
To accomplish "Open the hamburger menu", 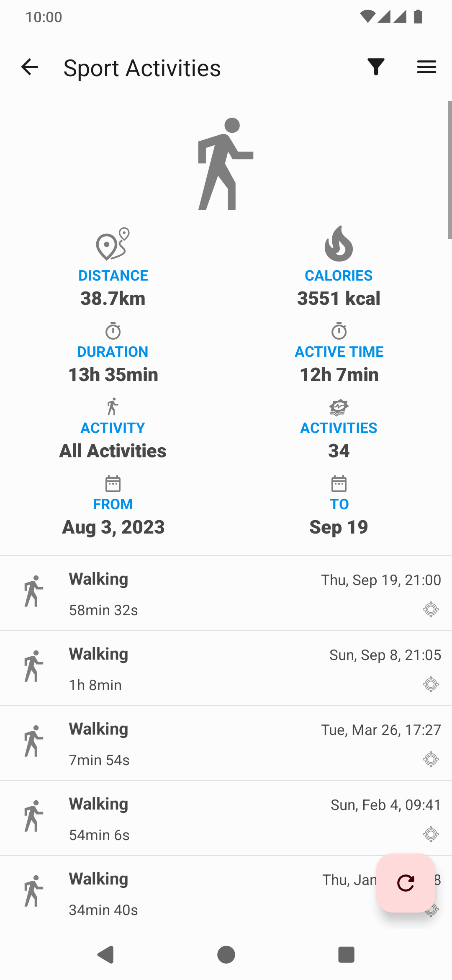I will [426, 67].
